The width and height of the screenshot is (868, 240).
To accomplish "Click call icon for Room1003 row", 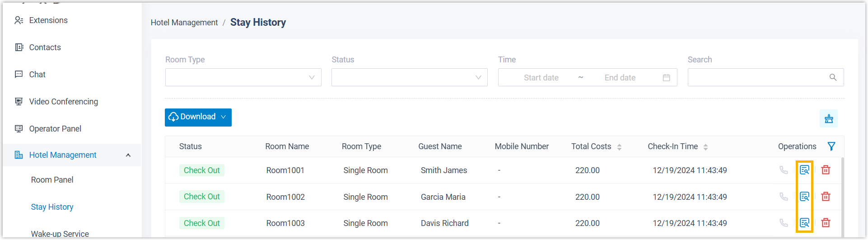I will [784, 223].
